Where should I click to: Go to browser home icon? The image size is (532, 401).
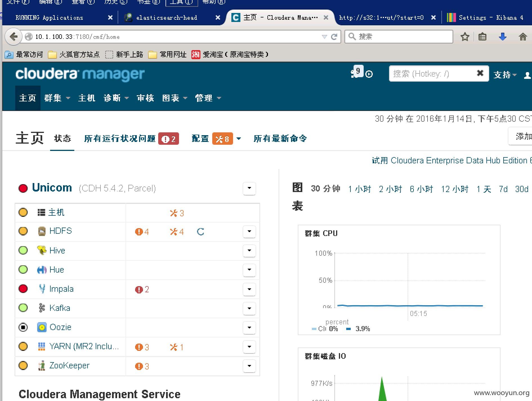tap(523, 37)
